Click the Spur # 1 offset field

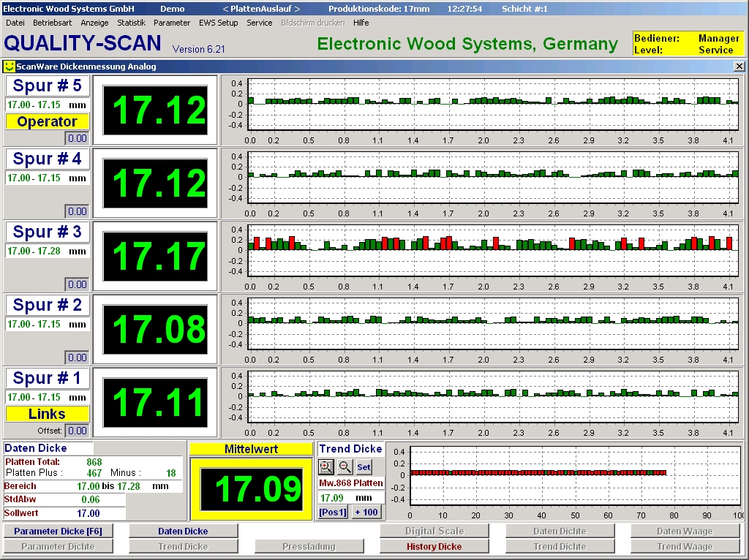pos(78,431)
